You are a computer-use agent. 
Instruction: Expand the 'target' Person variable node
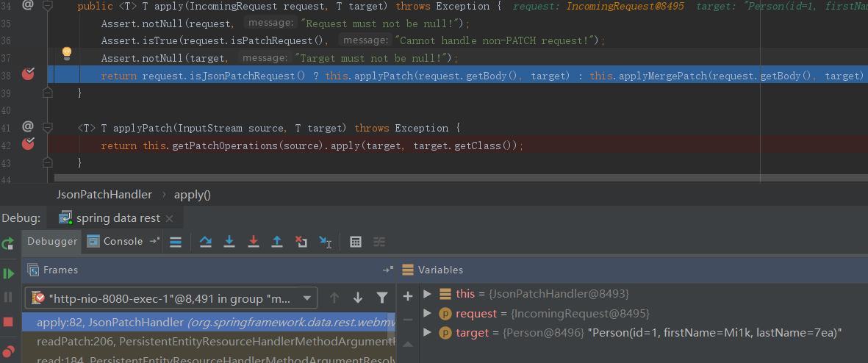click(427, 333)
